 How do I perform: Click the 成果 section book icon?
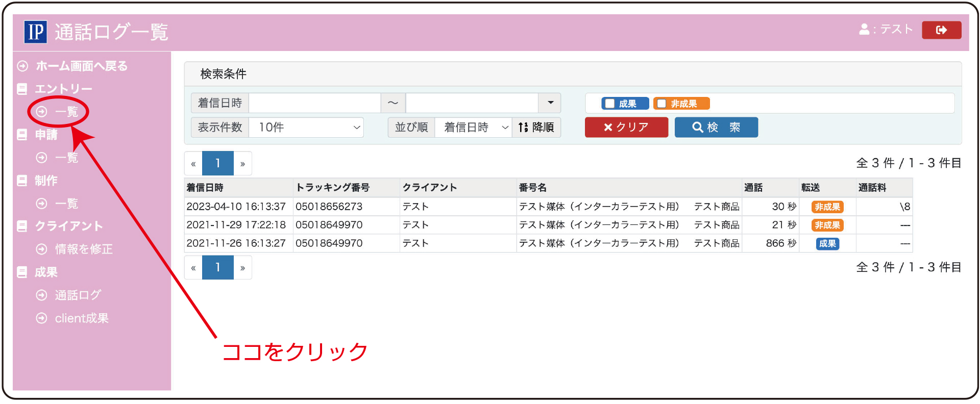tap(22, 272)
